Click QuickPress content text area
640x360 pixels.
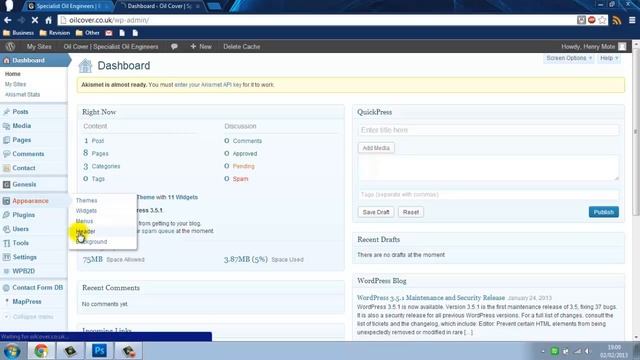(488, 168)
